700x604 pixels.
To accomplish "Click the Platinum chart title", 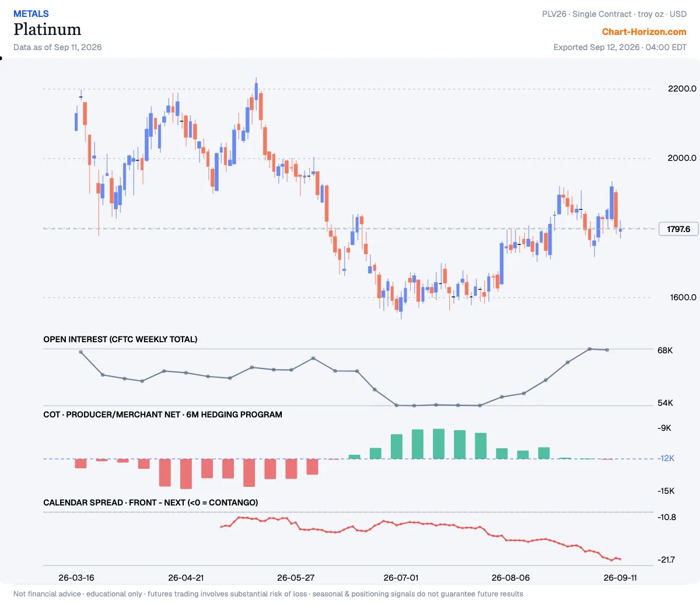I will tap(47, 30).
